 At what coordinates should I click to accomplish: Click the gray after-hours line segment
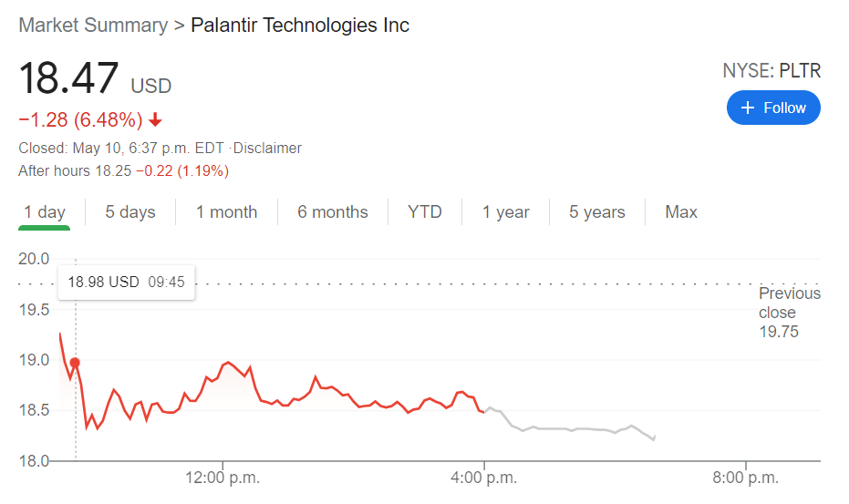pyautogui.click(x=565, y=428)
